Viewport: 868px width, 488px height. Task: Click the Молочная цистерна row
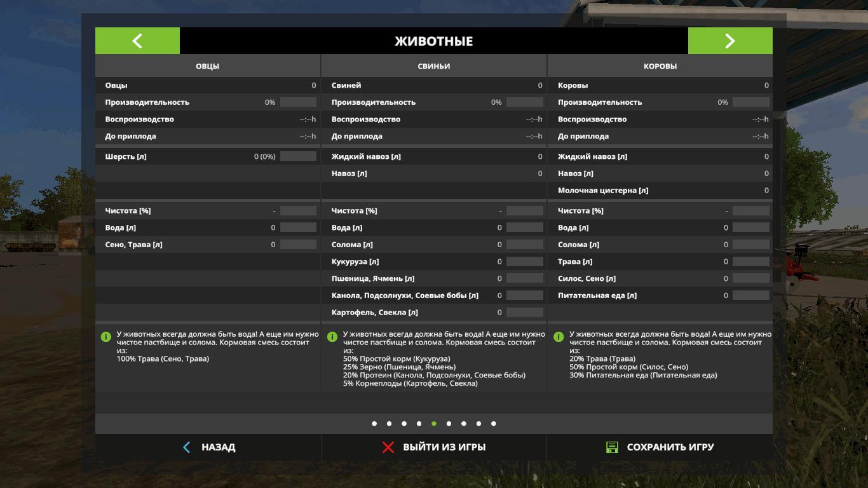pyautogui.click(x=660, y=191)
